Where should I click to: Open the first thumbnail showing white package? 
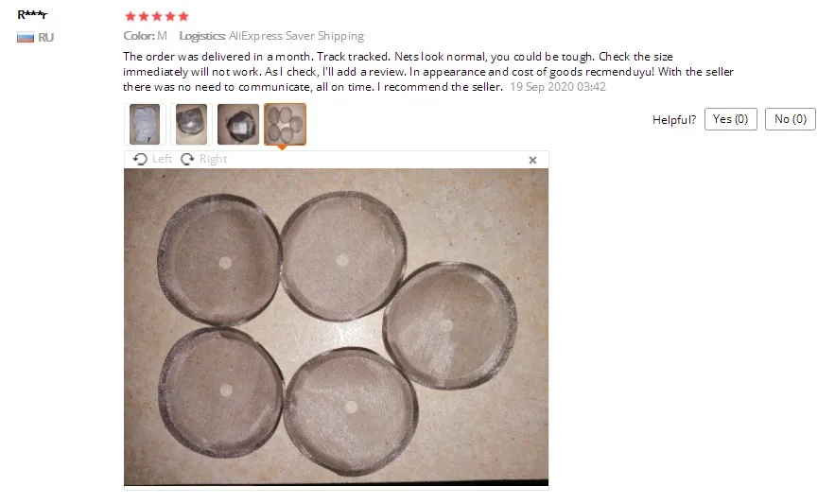point(145,124)
